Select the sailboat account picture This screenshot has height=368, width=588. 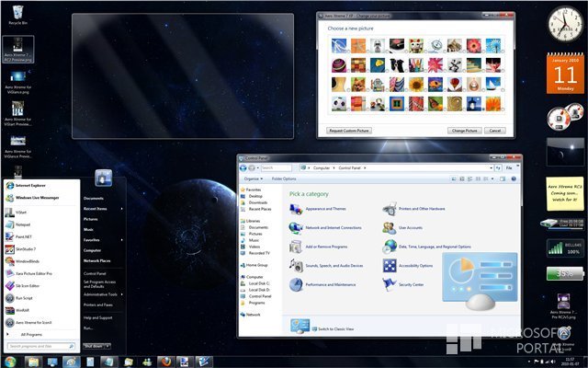(493, 85)
